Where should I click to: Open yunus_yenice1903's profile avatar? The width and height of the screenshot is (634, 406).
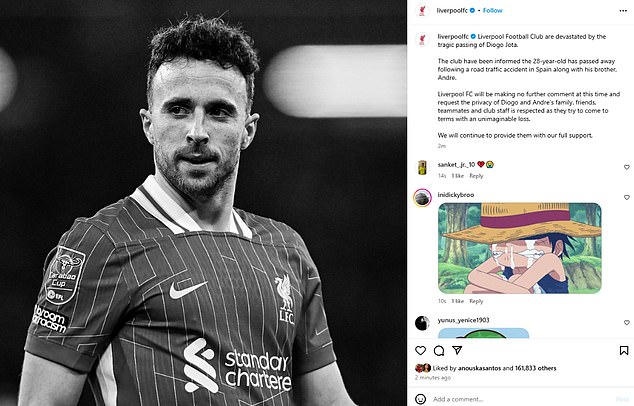(x=422, y=323)
